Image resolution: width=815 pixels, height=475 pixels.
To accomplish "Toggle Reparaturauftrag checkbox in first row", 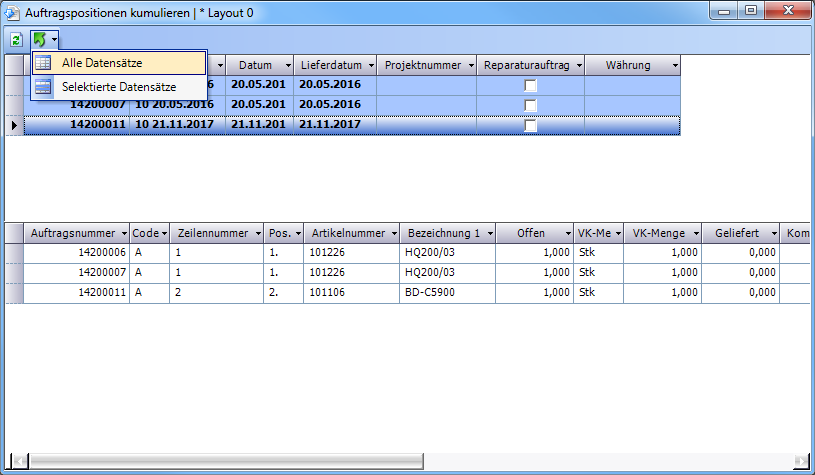I will 531,85.
